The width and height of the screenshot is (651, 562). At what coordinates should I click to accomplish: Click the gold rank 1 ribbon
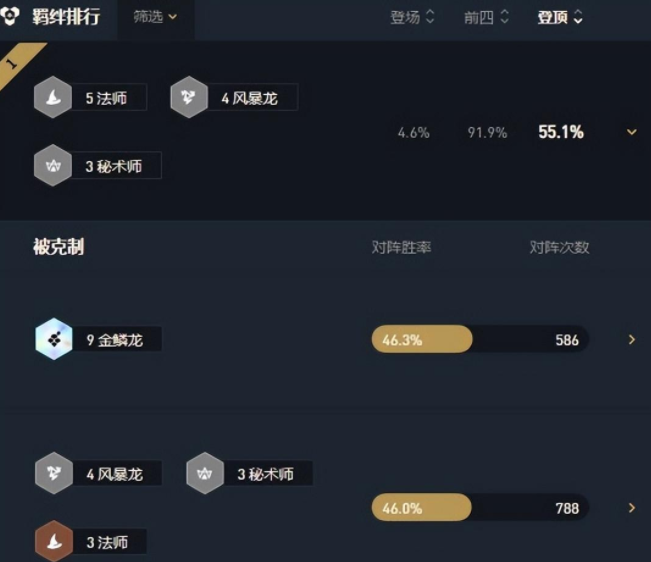19,61
